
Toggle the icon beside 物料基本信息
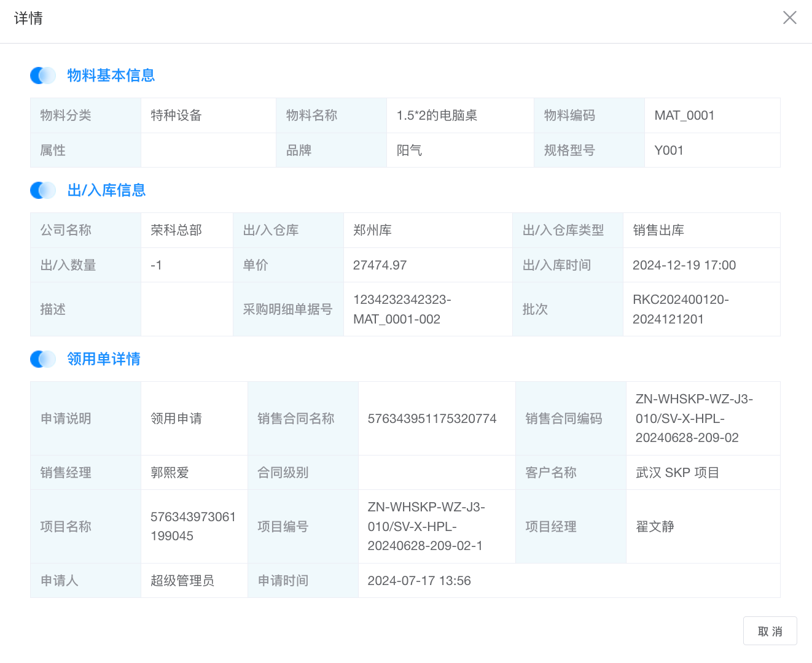pos(43,76)
